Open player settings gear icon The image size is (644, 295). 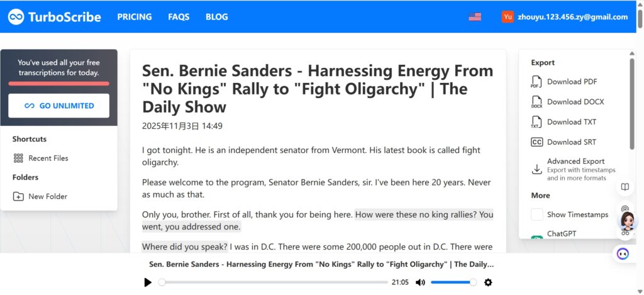[x=488, y=282]
